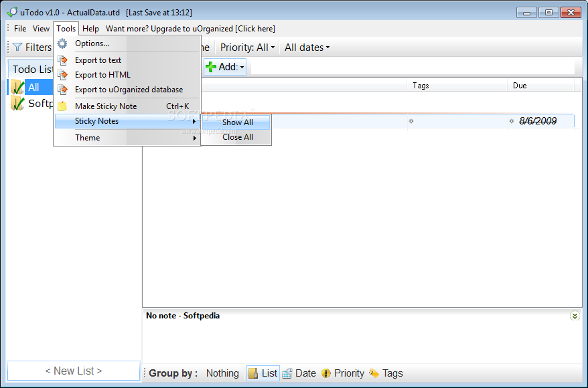Viewport: 588px width, 388px height.
Task: Sort by the Tags column header
Action: [457, 86]
